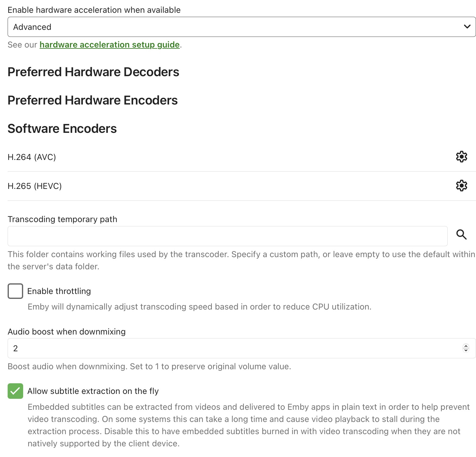Focus the Transcoding temporary path field
The width and height of the screenshot is (476, 457).
point(227,236)
